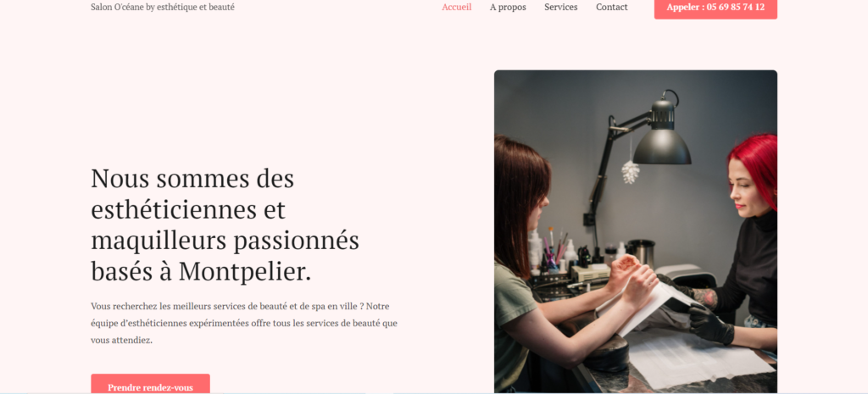Click the Prendre rendez-vous button
Viewport: 868px width, 394px height.
coord(151,385)
